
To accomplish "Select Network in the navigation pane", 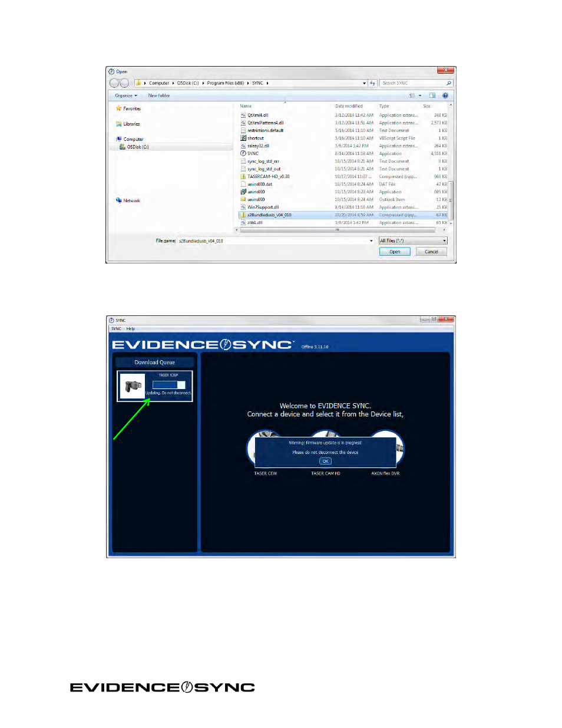I will [x=128, y=200].
